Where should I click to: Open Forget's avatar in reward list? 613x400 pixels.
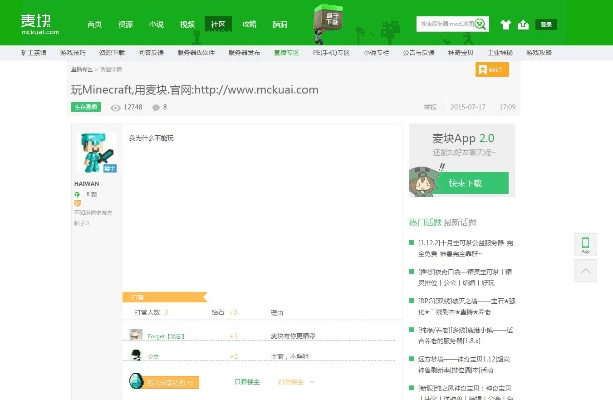tap(136, 335)
